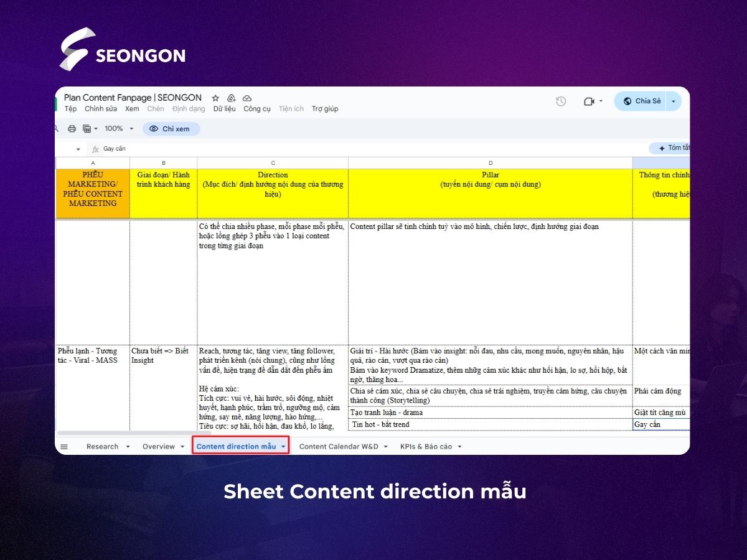Screen dimensions: 747x560
Task: Open Research tab dropdown arrow
Action: click(x=128, y=447)
